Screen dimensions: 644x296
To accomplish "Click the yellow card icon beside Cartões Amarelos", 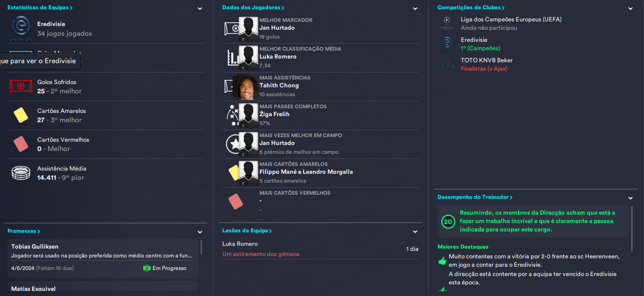I will [x=20, y=115].
